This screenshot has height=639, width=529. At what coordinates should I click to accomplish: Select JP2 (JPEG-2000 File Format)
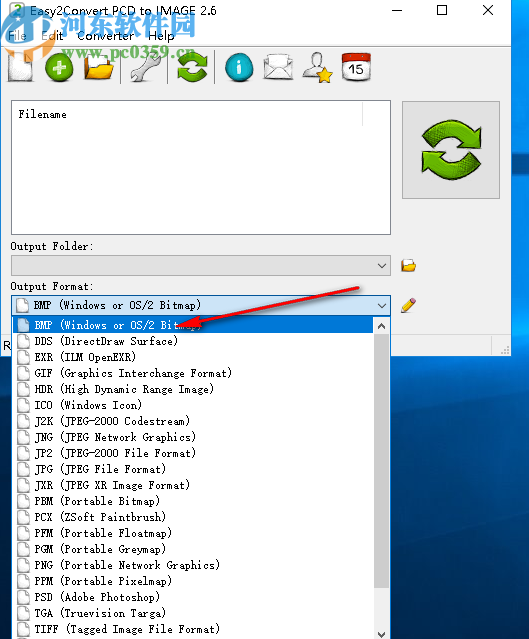pyautogui.click(x=193, y=453)
